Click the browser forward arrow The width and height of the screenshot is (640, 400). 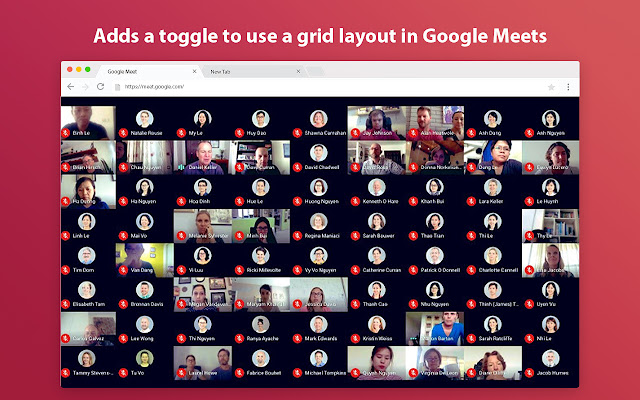[x=84, y=87]
